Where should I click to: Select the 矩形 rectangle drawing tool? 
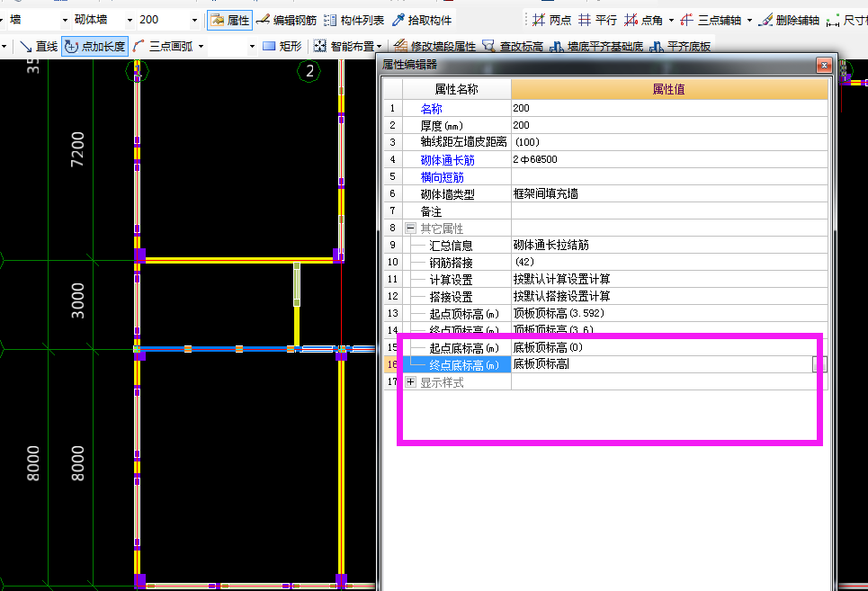click(282, 47)
